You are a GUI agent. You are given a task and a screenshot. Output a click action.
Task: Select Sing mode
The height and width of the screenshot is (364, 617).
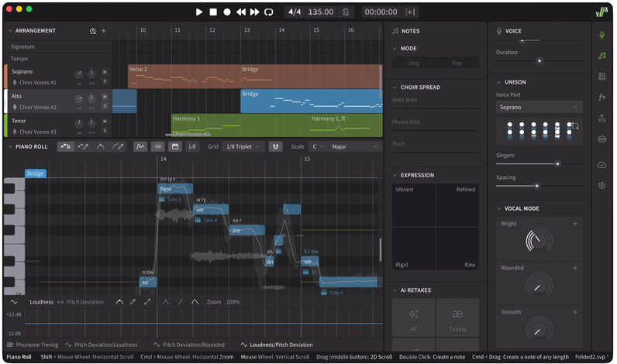click(414, 63)
